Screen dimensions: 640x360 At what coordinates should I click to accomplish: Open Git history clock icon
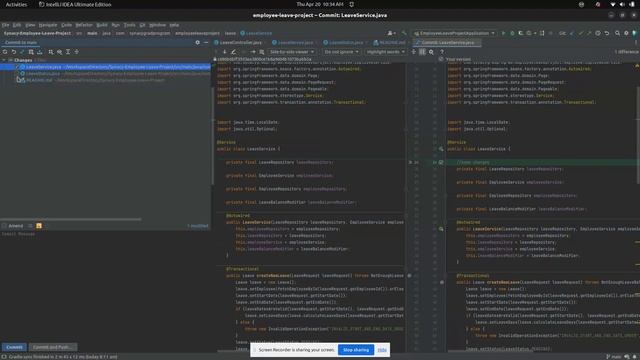tap(598, 33)
